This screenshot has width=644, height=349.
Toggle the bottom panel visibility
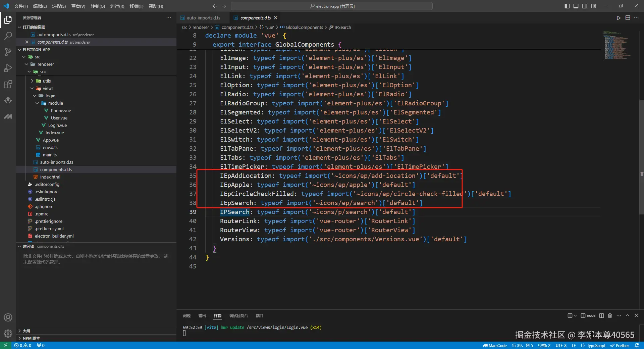tap(576, 6)
